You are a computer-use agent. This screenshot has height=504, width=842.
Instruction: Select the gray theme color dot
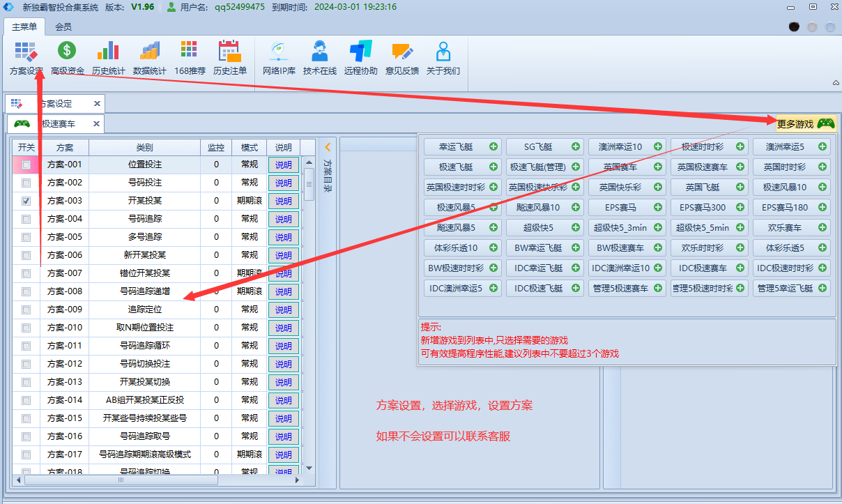[812, 26]
